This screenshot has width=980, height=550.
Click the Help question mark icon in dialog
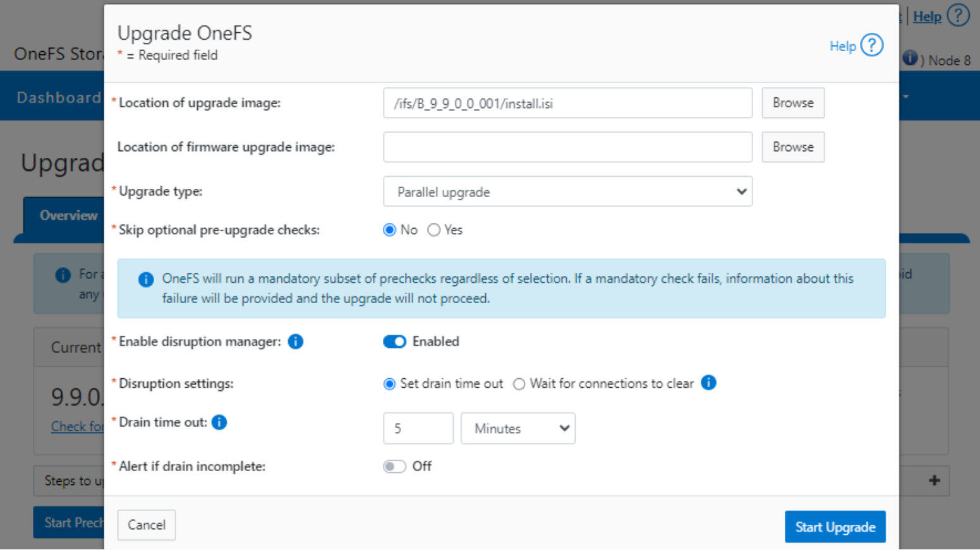point(872,45)
